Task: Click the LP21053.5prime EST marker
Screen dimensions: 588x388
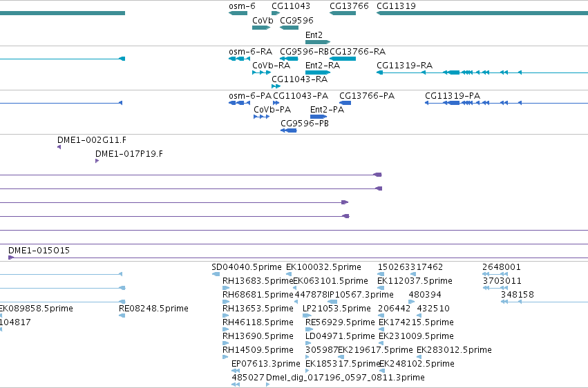Action: pos(307,316)
